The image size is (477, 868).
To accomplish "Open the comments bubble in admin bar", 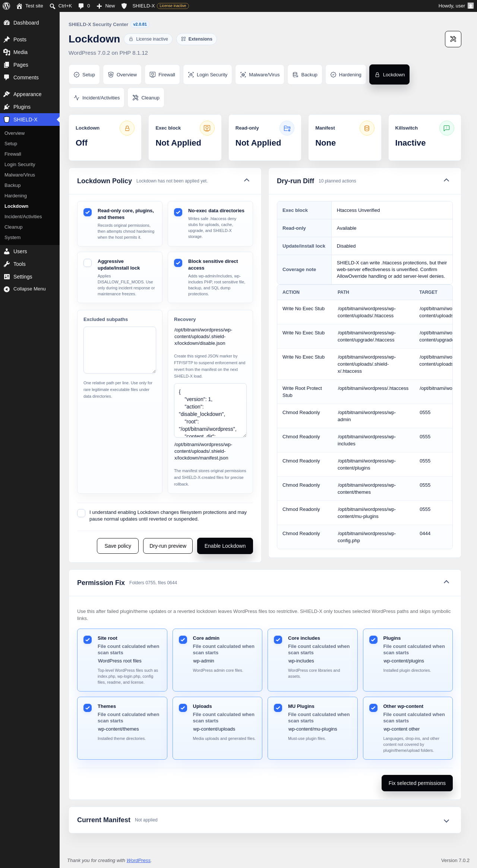I will [81, 6].
